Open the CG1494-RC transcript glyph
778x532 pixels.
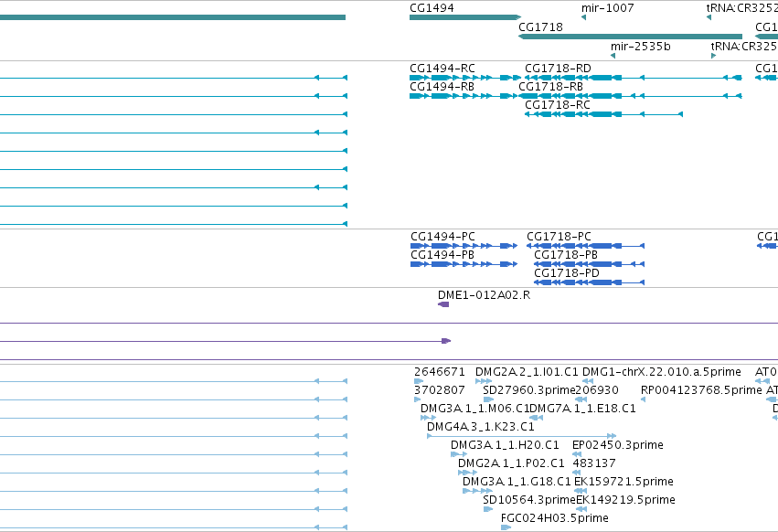(x=465, y=78)
